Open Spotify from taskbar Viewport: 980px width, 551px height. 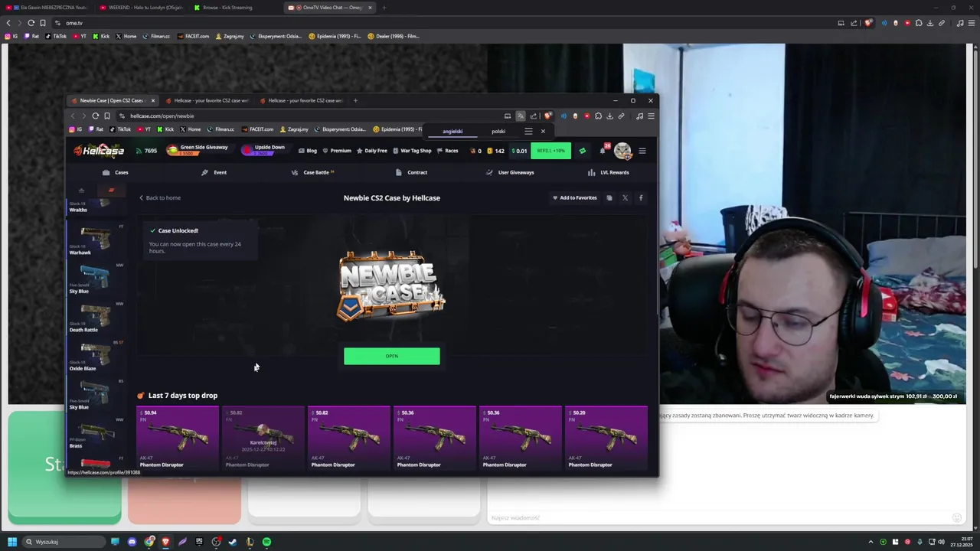pos(266,542)
